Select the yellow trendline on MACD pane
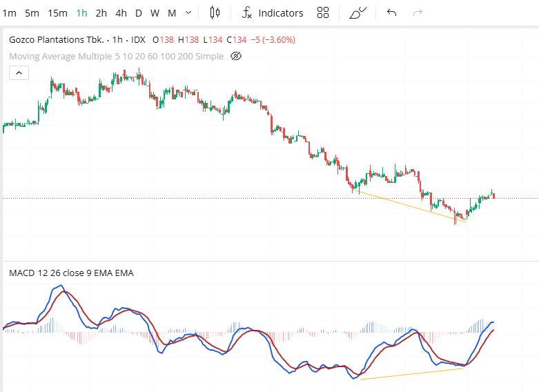This screenshot has width=539, height=392. (x=411, y=374)
